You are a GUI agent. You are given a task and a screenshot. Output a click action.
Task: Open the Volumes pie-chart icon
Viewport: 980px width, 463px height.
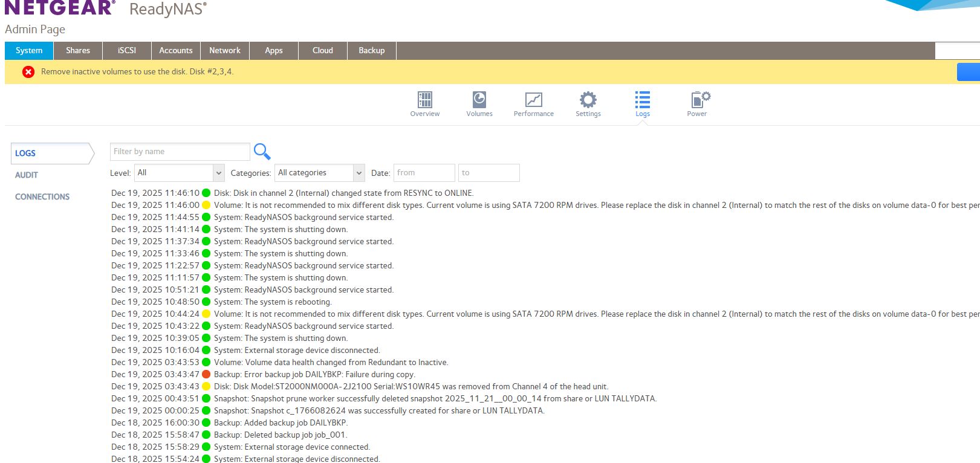coord(479,100)
